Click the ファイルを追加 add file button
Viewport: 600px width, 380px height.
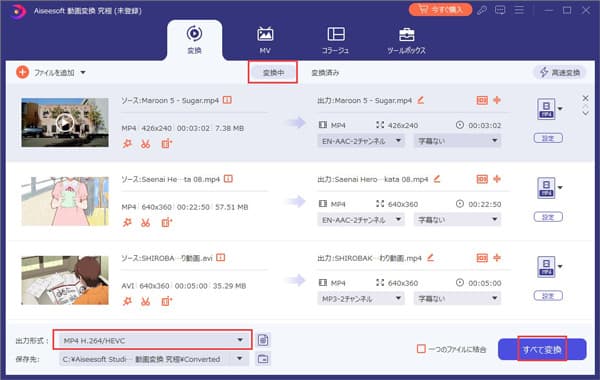coord(45,72)
